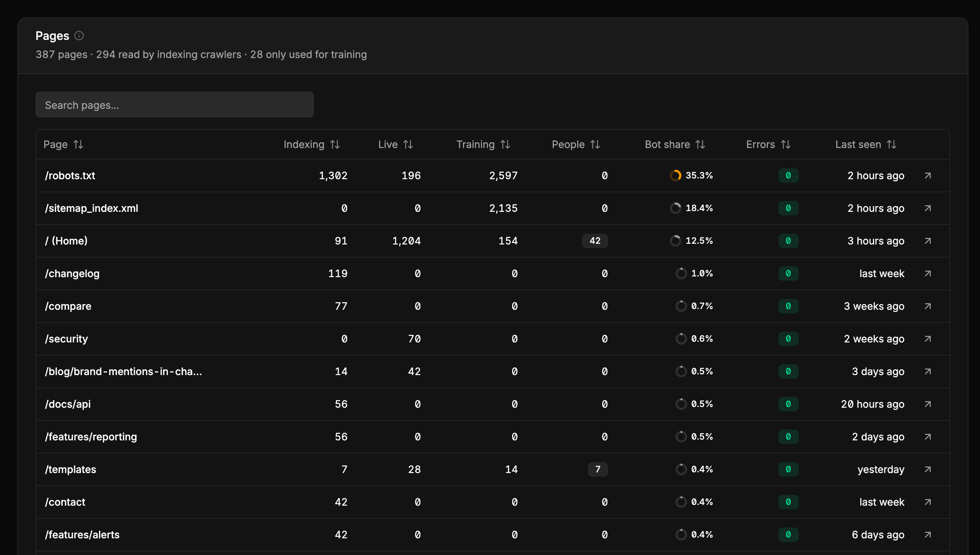
Task: Click the '20 hours ago' last seen for /docs/api
Action: tap(872, 404)
